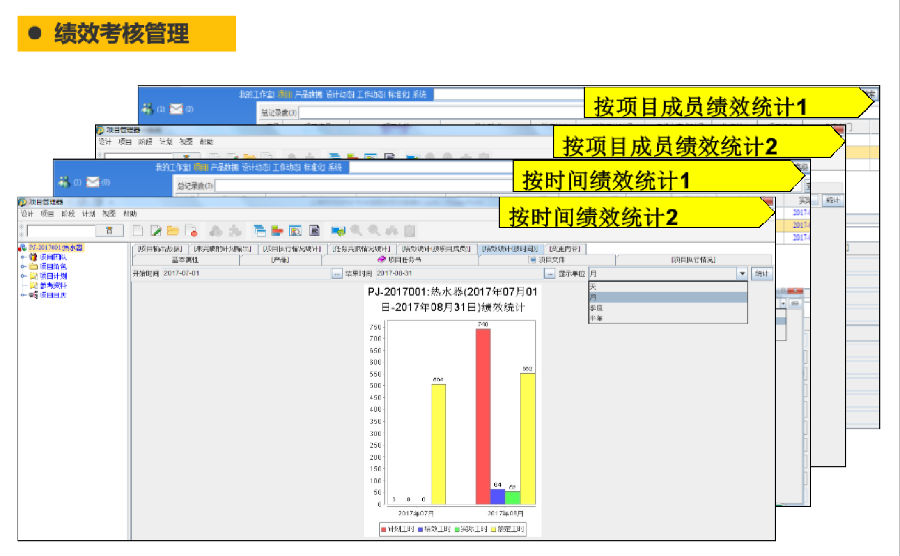Click the yellow open folder icon in front toolbar
Viewport: 900px width, 556px height.
[x=173, y=231]
